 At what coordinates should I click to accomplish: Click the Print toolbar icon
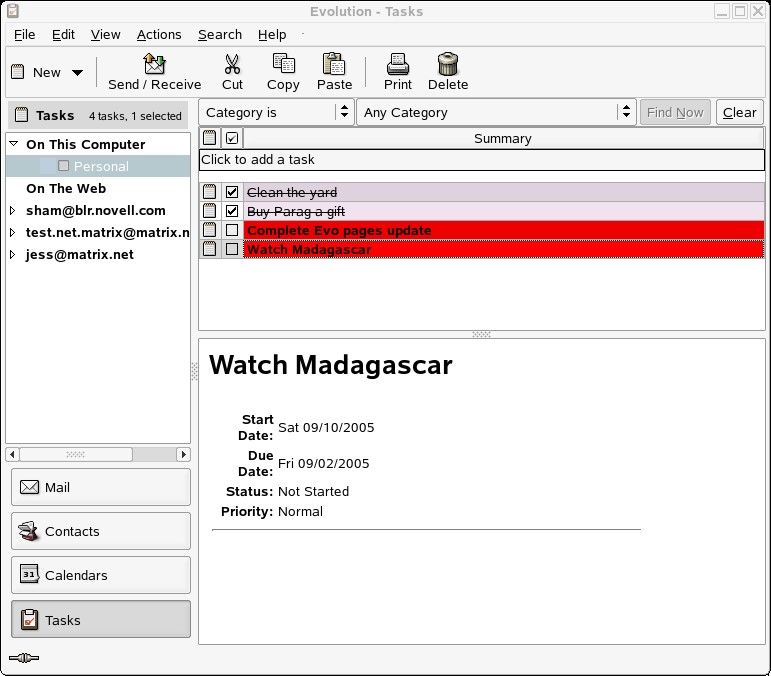point(398,64)
